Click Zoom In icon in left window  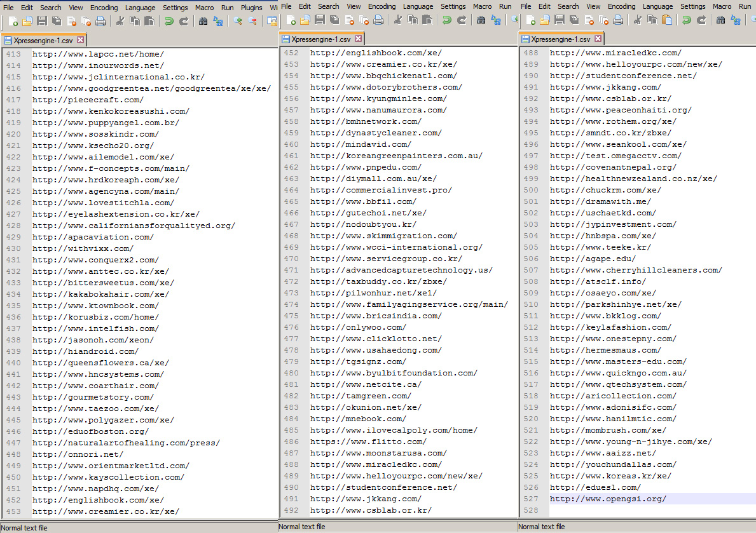point(238,21)
